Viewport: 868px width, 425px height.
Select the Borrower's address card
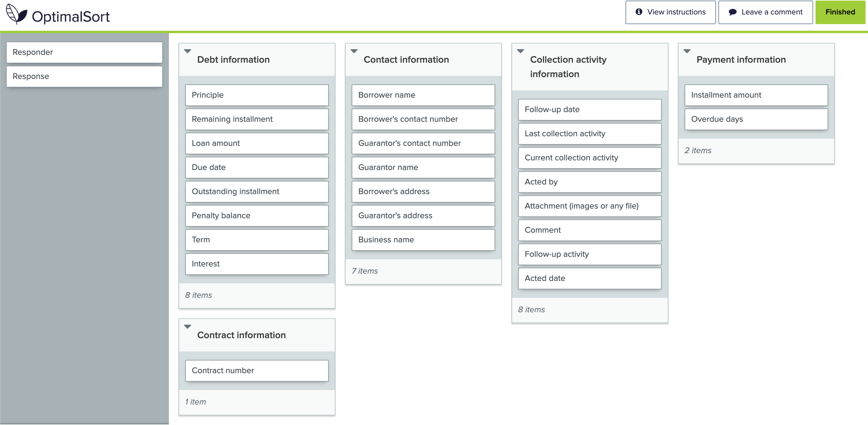(423, 192)
